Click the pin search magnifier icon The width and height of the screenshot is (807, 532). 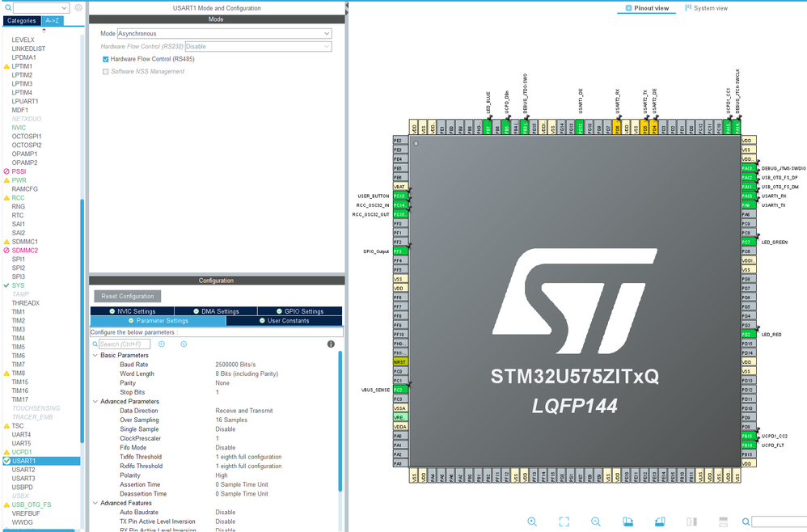(x=746, y=521)
